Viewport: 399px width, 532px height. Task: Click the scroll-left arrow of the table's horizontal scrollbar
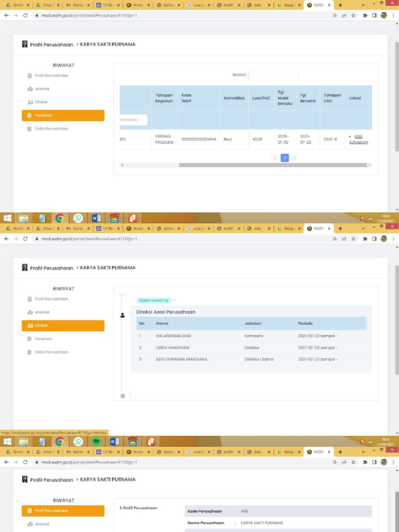pyautogui.click(x=122, y=165)
